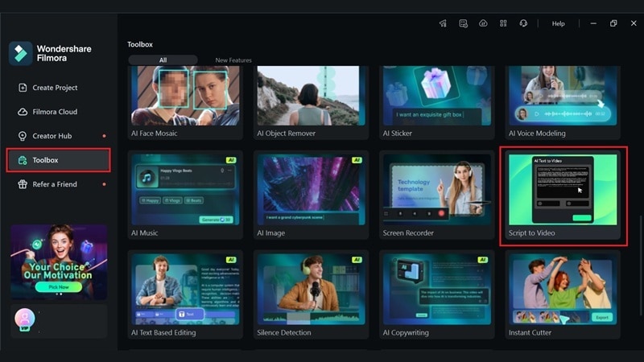Switch to the All tab
644x362 pixels.
pos(163,60)
